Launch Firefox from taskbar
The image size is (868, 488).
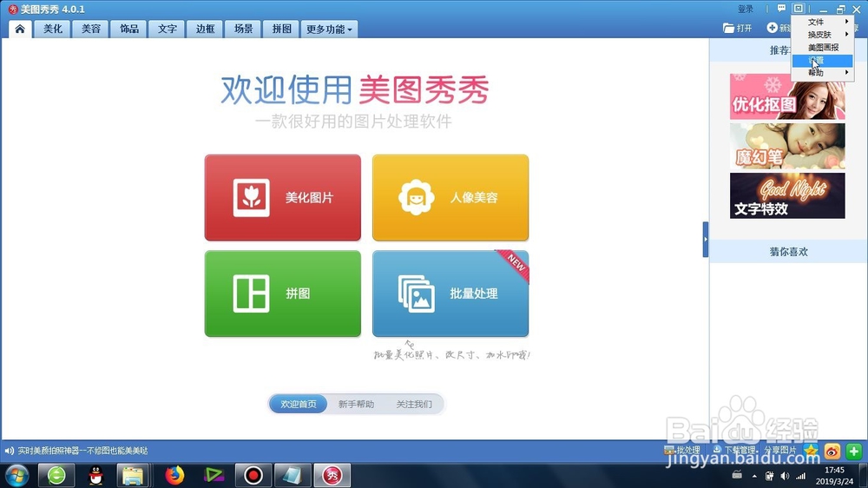174,475
